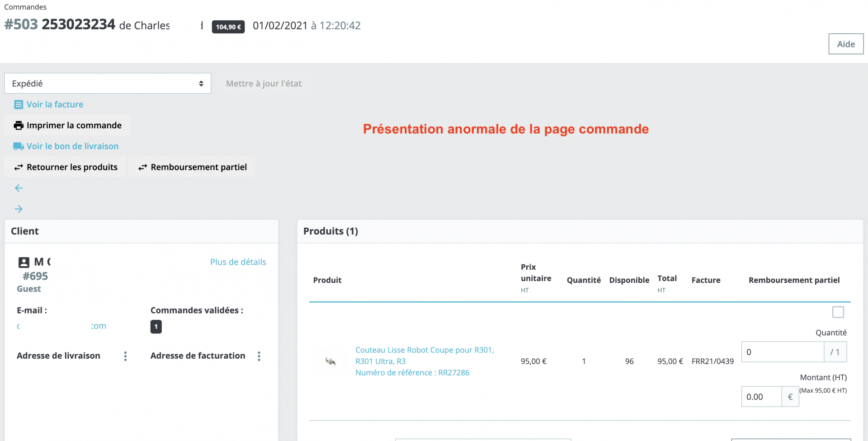868x441 pixels.
Task: Click the customer ID #695
Action: click(x=35, y=276)
